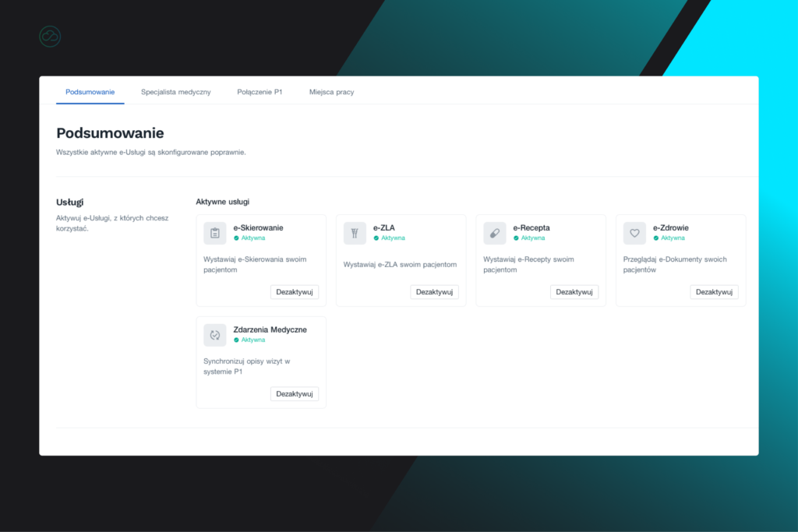Click 'Wystawiaj e-Recepty swoim pacjentom' description
This screenshot has height=532, width=798.
[x=528, y=265]
